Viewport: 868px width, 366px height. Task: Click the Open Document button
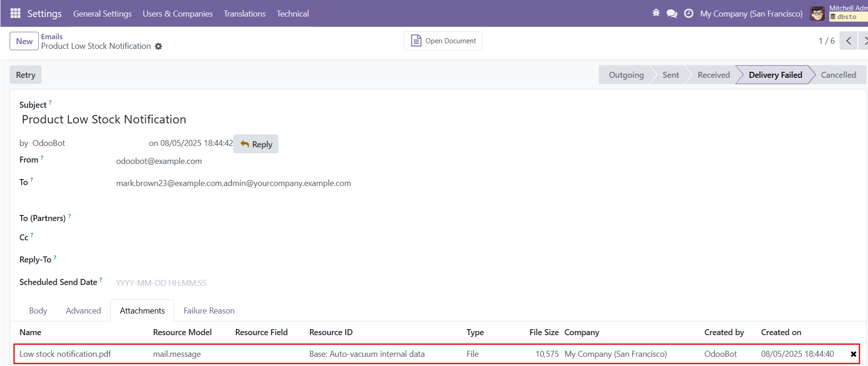click(x=443, y=41)
